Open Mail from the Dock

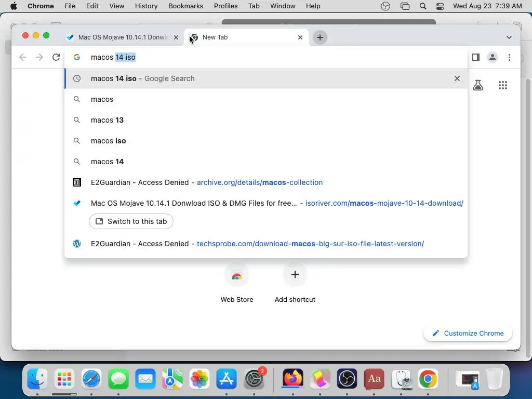145,379
